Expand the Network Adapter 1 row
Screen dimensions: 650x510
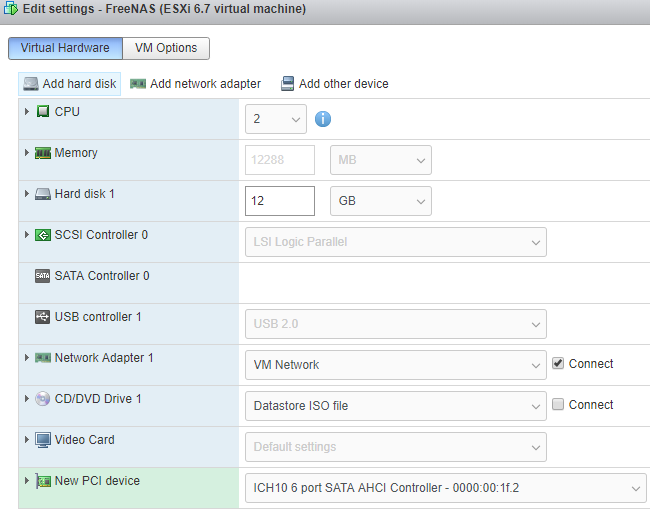(x=27, y=357)
